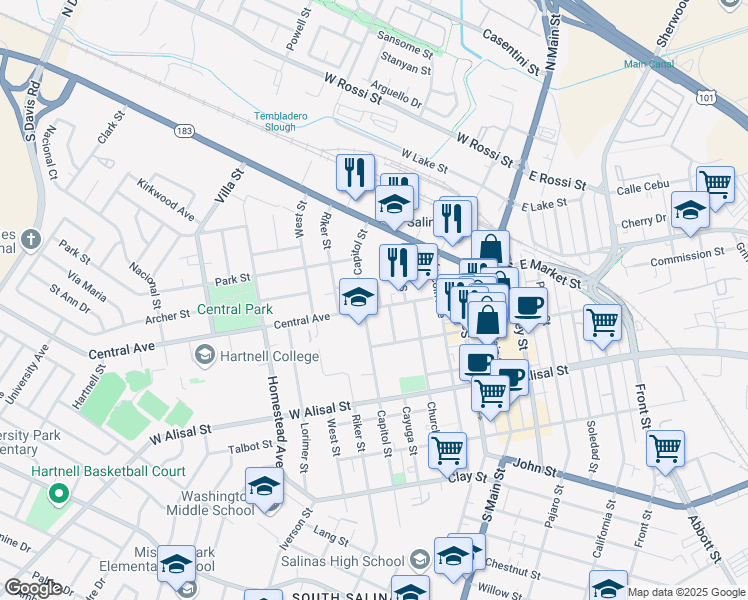
Task: Click the Pajaro St label
Action: (554, 506)
